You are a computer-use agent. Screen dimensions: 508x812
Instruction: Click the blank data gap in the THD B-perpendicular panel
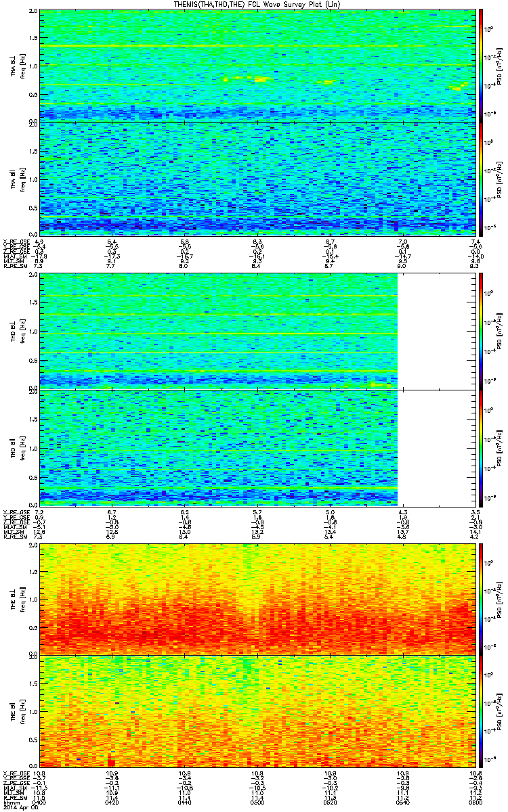pyautogui.click(x=436, y=332)
